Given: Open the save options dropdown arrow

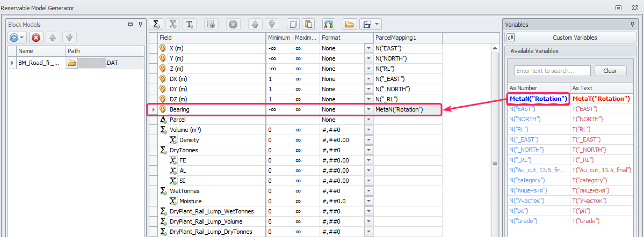Looking at the screenshot, I should pyautogui.click(x=378, y=24).
